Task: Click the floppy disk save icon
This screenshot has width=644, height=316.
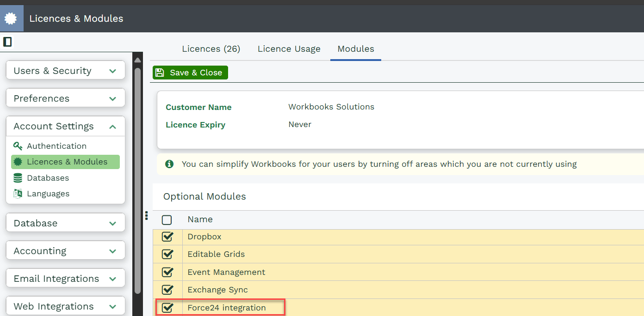Action: coord(160,73)
